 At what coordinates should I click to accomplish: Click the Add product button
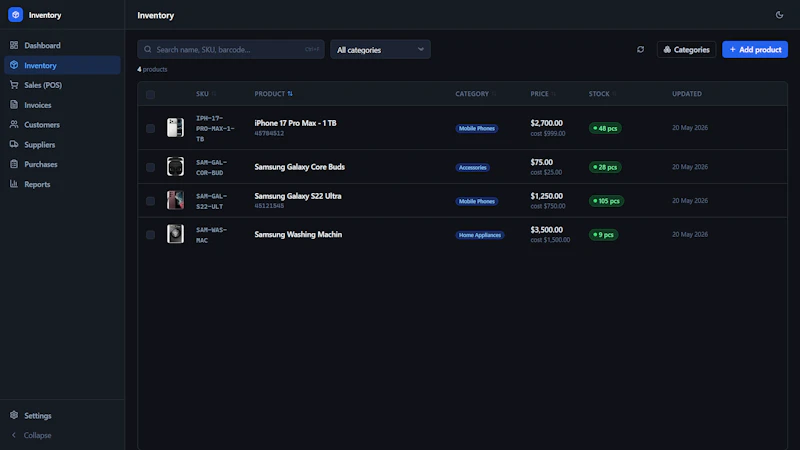(755, 49)
